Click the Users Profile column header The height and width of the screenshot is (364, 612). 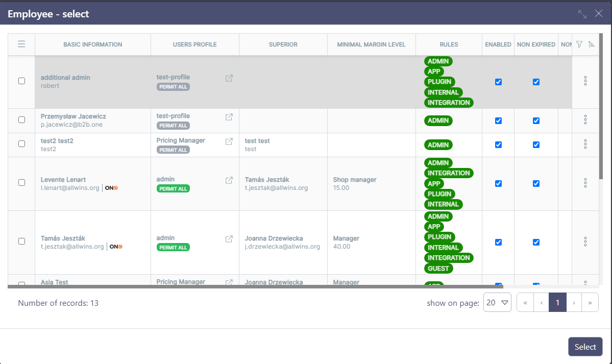point(194,44)
